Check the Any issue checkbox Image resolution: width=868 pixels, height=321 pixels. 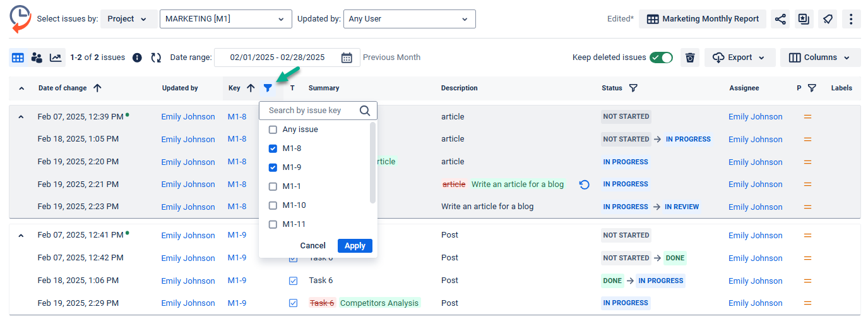coord(273,130)
